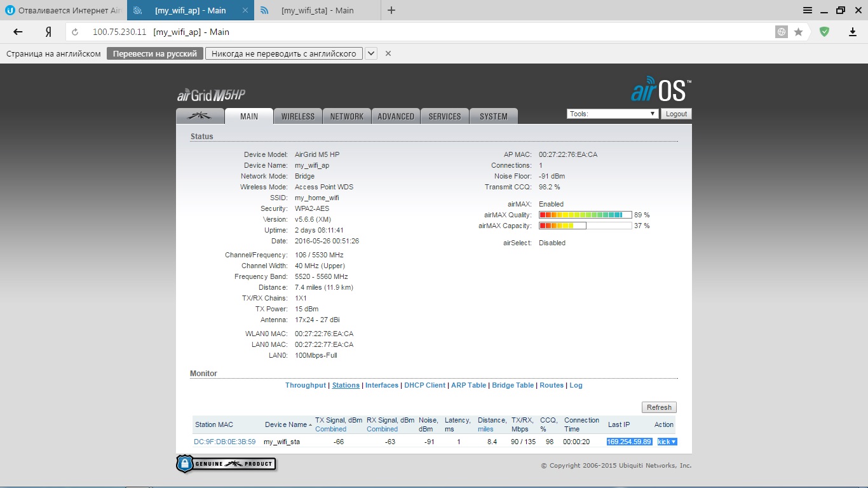868x488 pixels.
Task: Click the Connection Time column header
Action: click(581, 424)
